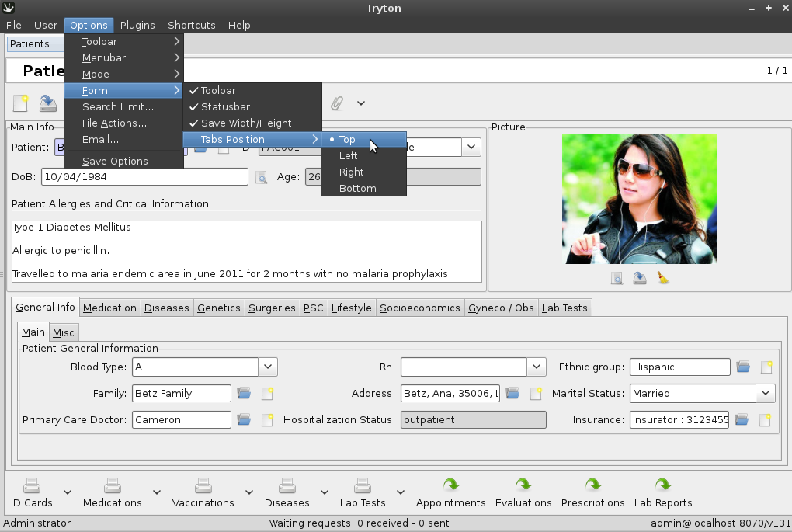Click the paperclip attachment icon
The height and width of the screenshot is (532, 792).
click(x=337, y=103)
